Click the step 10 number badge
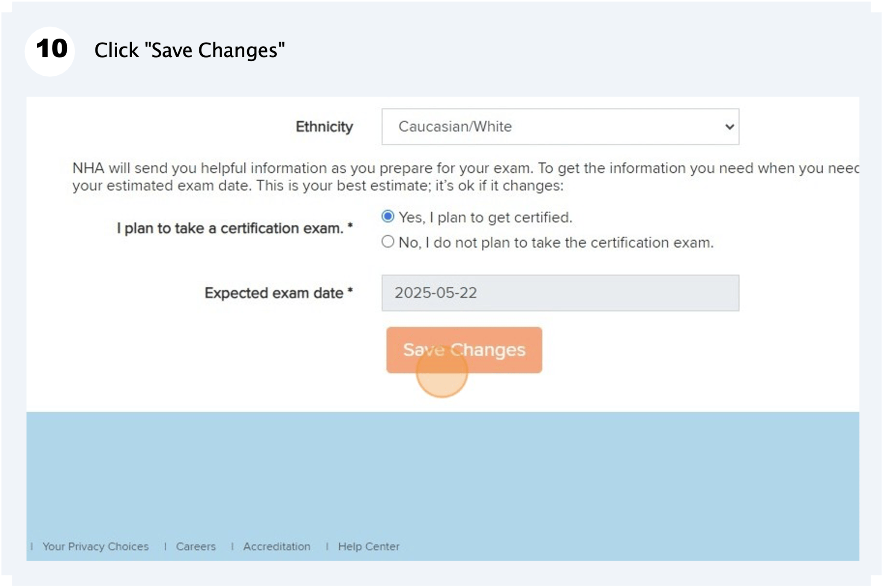This screenshot has height=588, width=883. [x=50, y=48]
